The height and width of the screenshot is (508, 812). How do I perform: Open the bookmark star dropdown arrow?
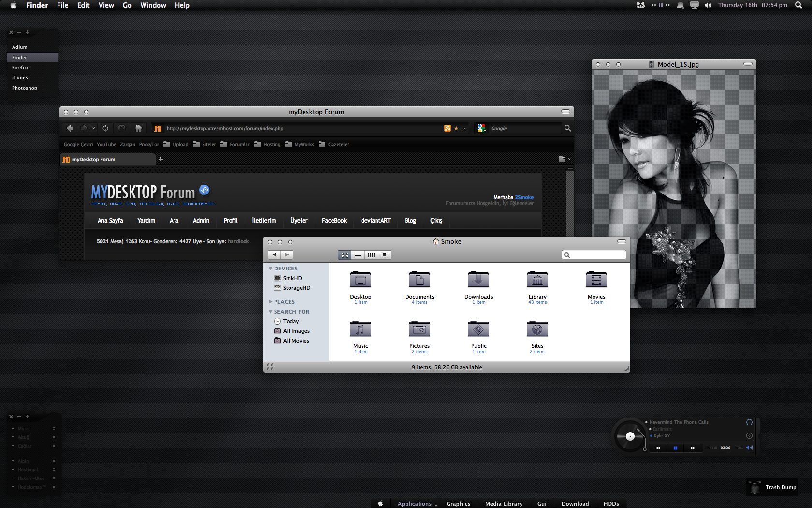[464, 128]
